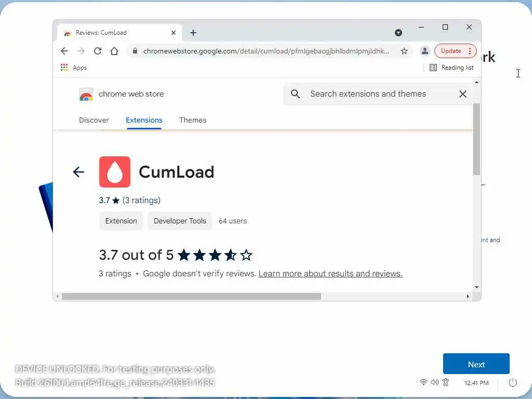The height and width of the screenshot is (399, 532).
Task: Click the page scroll up arrow
Action: coord(477,83)
